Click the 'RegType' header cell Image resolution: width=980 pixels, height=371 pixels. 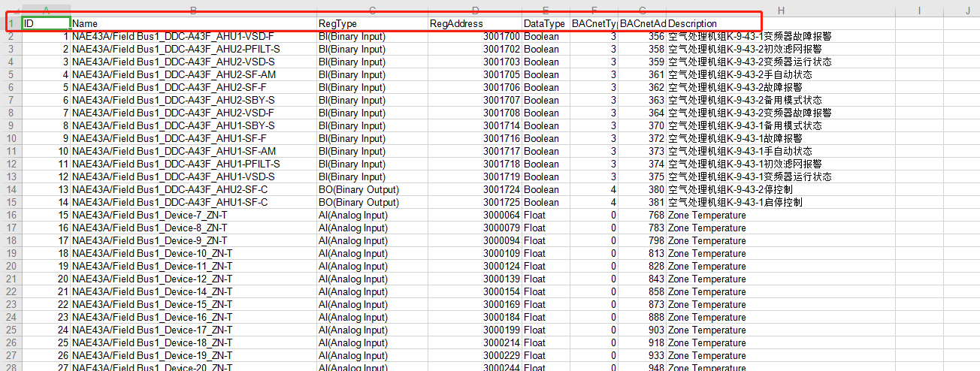point(372,24)
